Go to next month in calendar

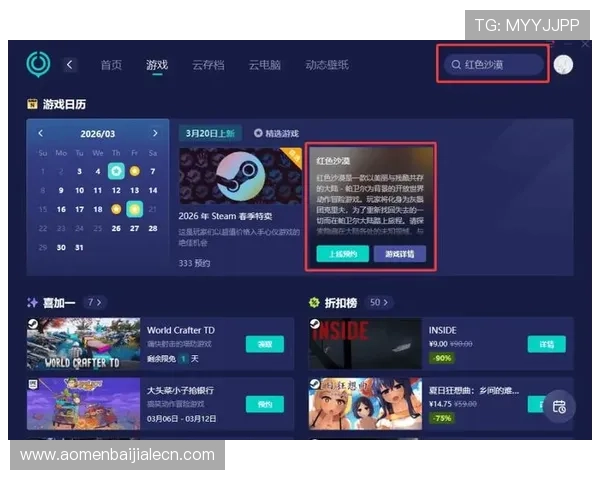point(155,133)
